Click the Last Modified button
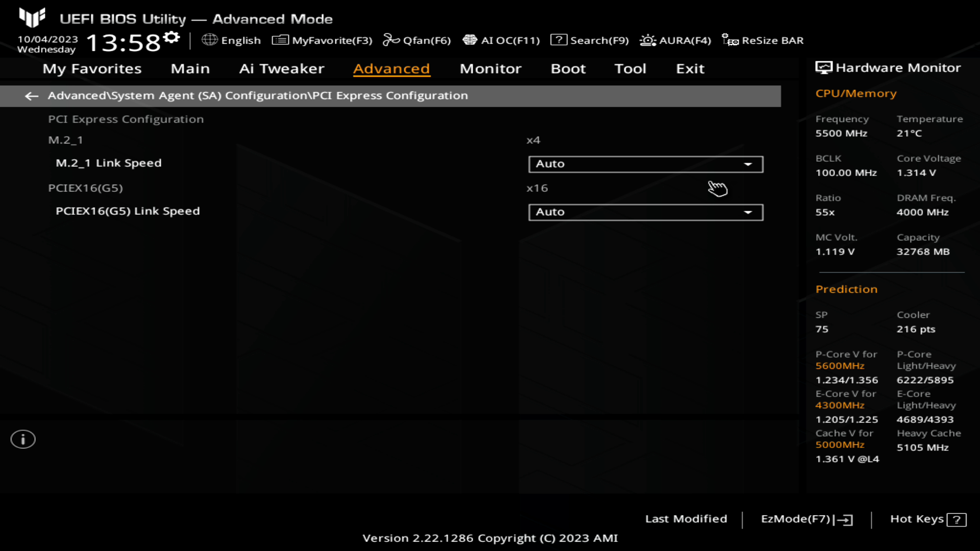Viewport: 980px width, 551px height. point(686,519)
